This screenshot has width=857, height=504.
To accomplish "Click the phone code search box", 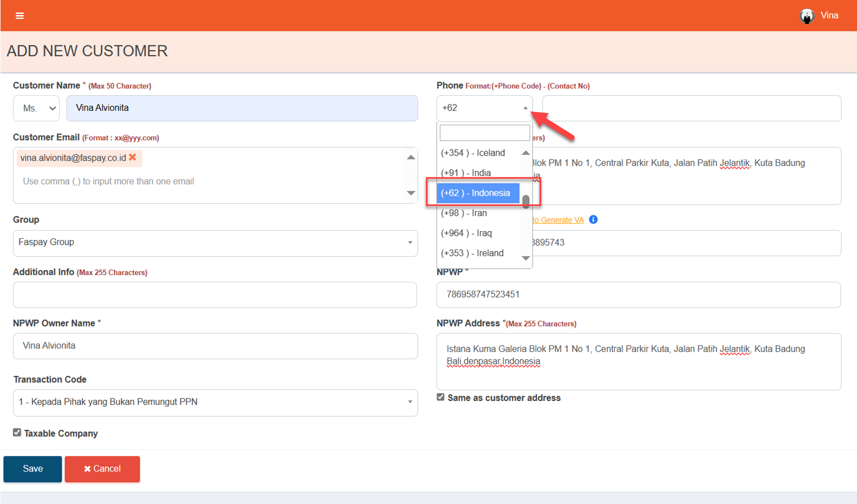I will pos(484,133).
